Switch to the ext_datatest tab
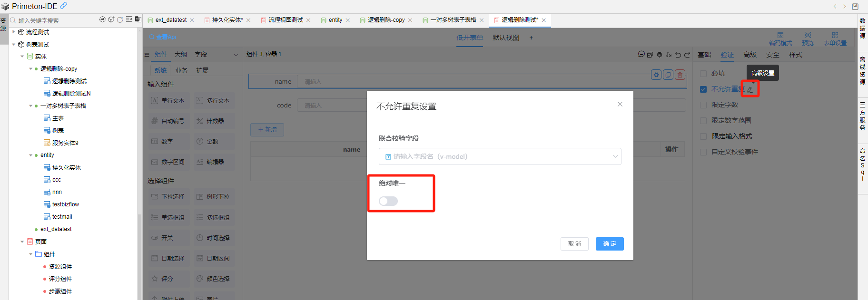Image resolution: width=868 pixels, height=300 pixels. click(x=171, y=20)
